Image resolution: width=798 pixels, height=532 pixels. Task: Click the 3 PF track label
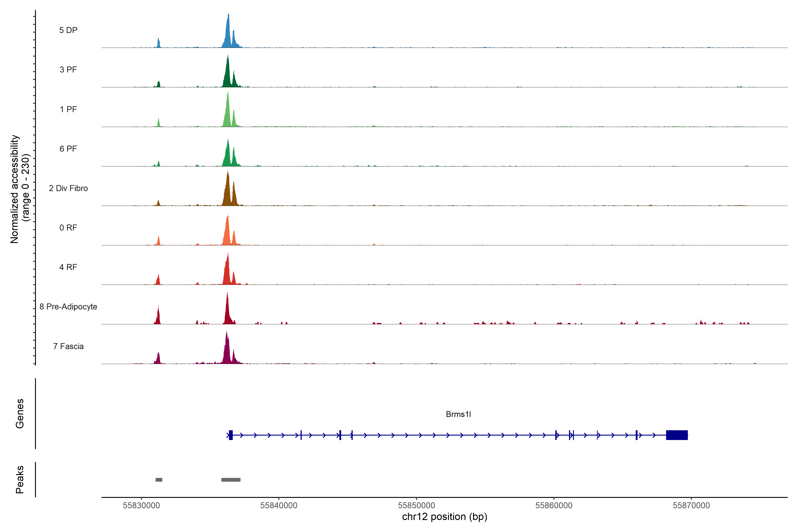pyautogui.click(x=68, y=70)
